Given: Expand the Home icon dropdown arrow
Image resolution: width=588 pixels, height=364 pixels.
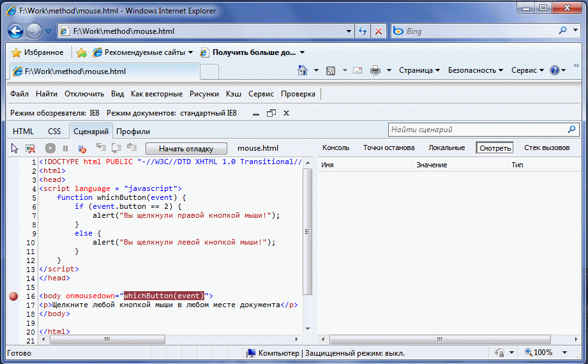Looking at the screenshot, I should click(x=316, y=70).
